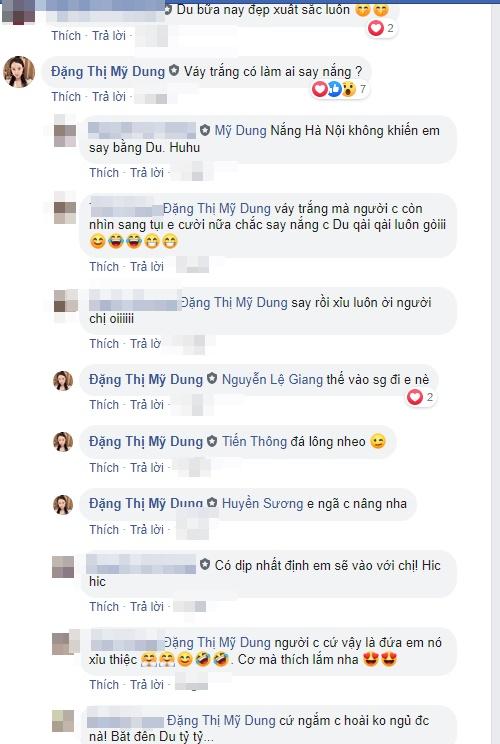Click verified badge on 'Nguyễn Lệ Giang' reply
This screenshot has width=500, height=744.
point(212,379)
